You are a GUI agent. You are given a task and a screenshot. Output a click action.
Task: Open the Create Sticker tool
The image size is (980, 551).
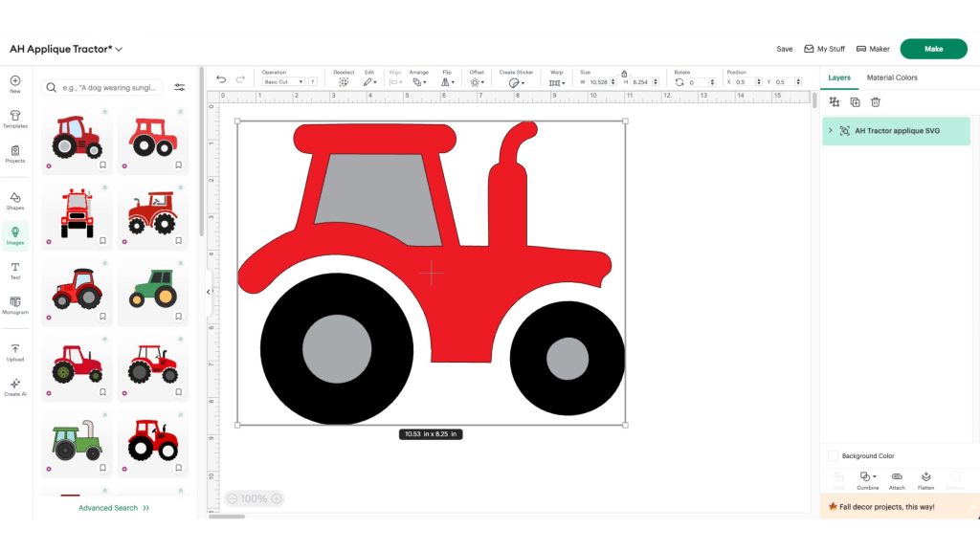(x=515, y=80)
